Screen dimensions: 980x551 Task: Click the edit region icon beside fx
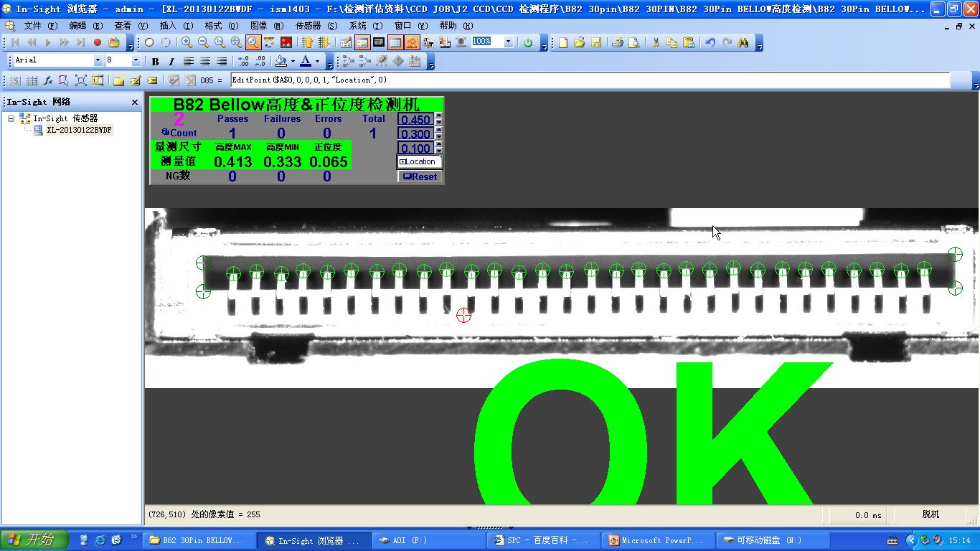[65, 80]
